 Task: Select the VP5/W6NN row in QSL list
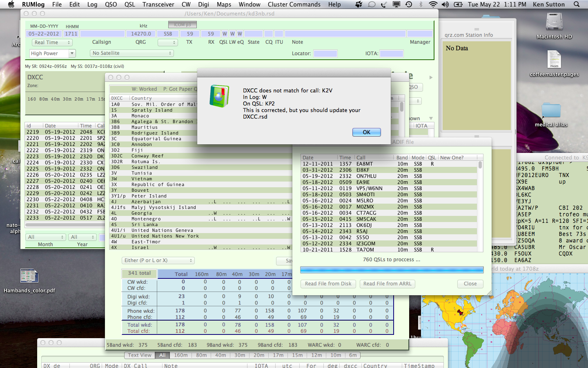[389, 188]
